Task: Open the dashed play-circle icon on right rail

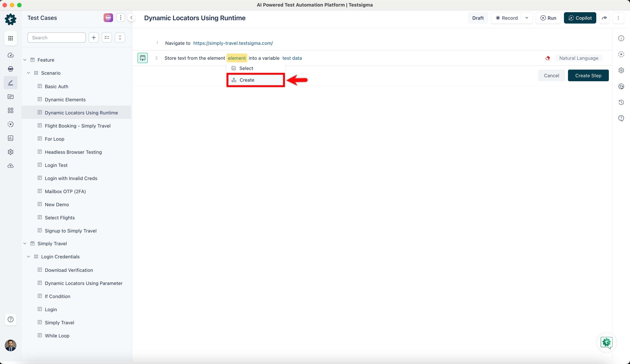Action: coord(621,54)
